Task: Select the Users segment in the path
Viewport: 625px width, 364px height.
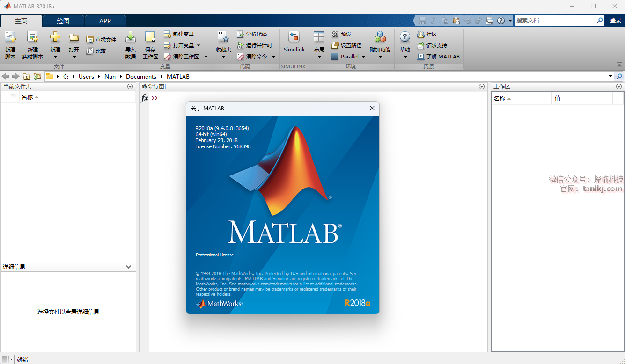Action: click(86, 76)
